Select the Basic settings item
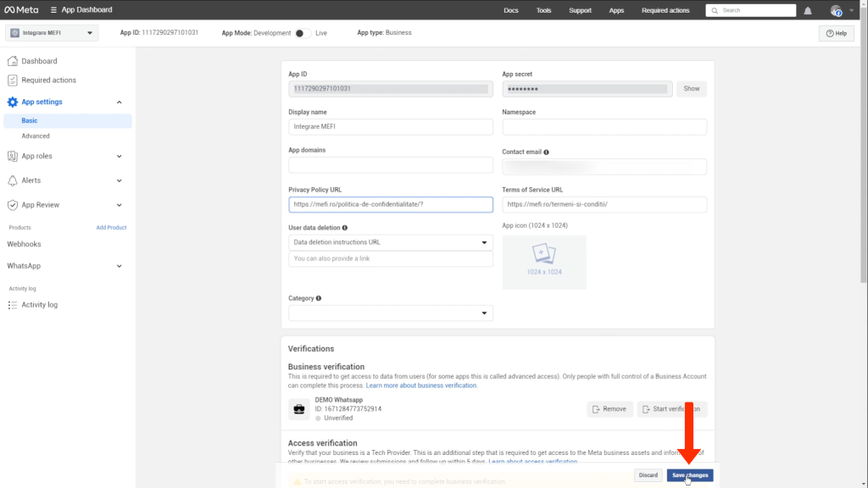The image size is (868, 488). click(68, 120)
